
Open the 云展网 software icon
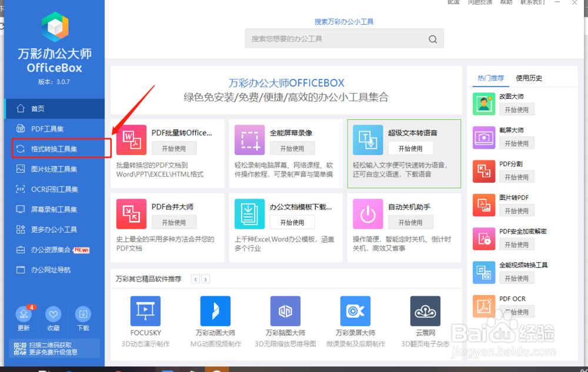pyautogui.click(x=425, y=311)
